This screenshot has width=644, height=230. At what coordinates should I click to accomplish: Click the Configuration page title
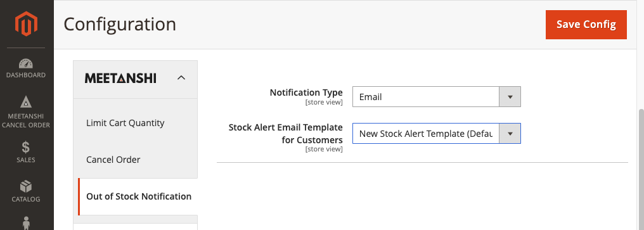click(x=120, y=24)
